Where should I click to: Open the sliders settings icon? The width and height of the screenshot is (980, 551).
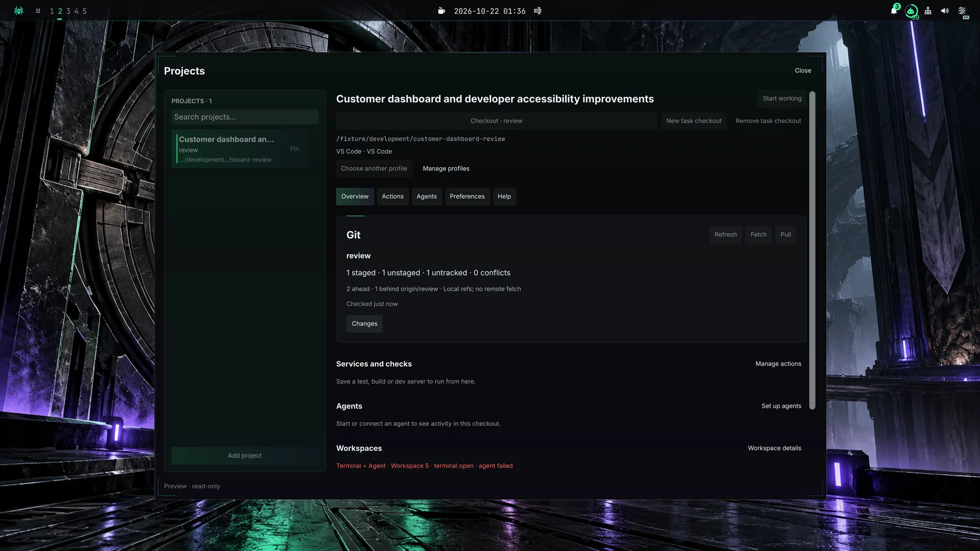[962, 11]
